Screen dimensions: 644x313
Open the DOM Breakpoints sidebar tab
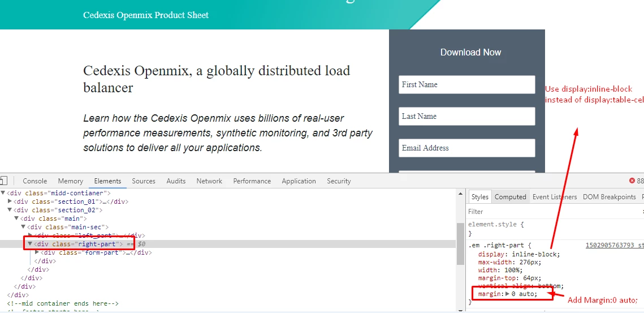609,197
